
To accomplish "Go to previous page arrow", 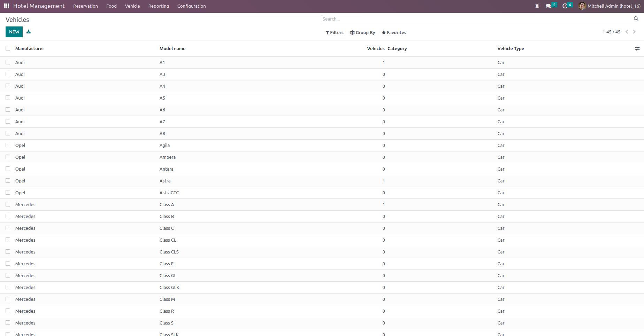I will [627, 32].
